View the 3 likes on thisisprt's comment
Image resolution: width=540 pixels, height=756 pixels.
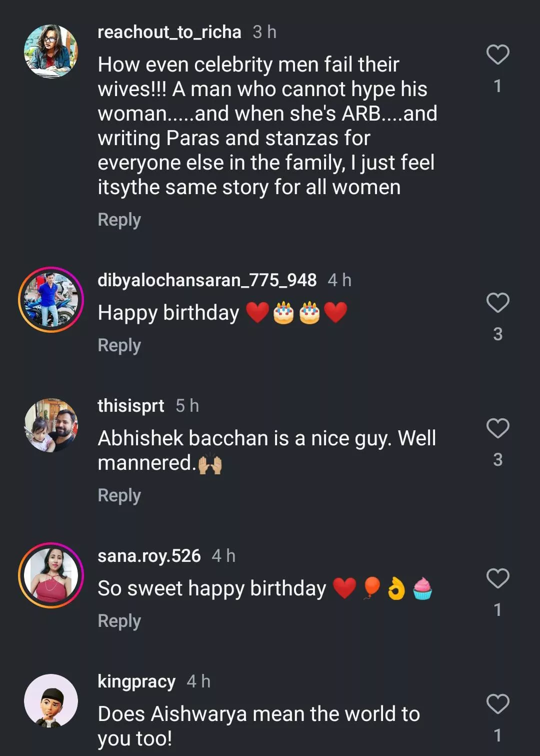(x=497, y=460)
